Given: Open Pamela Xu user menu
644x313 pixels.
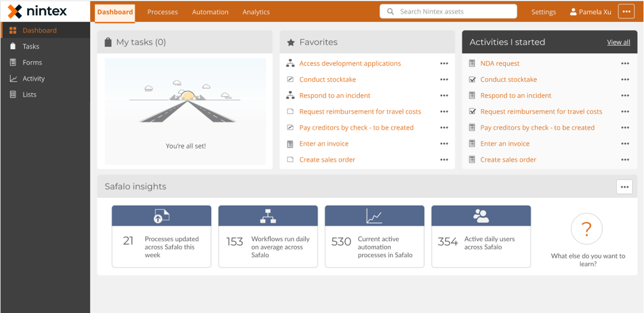Looking at the screenshot, I should [x=590, y=12].
